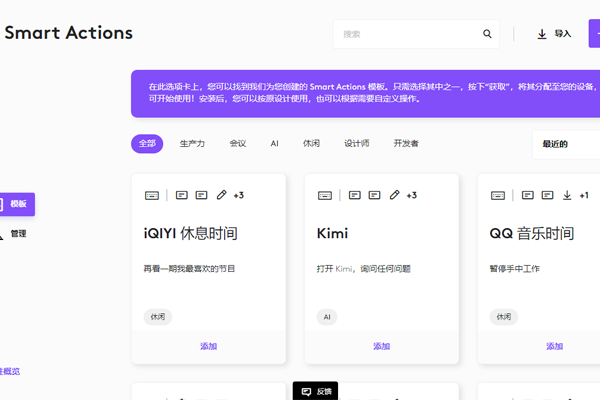The height and width of the screenshot is (400, 600).
Task: Open 管理 in the sidebar
Action: [x=18, y=234]
